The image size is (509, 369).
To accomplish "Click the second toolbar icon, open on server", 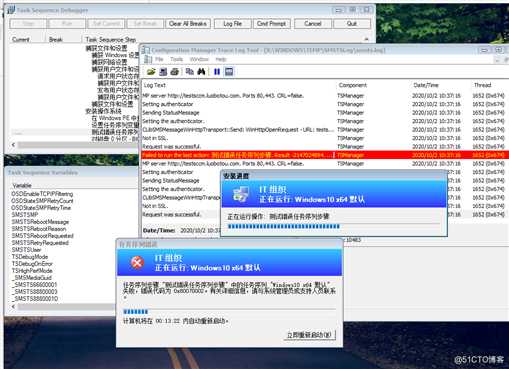I will tap(163, 72).
